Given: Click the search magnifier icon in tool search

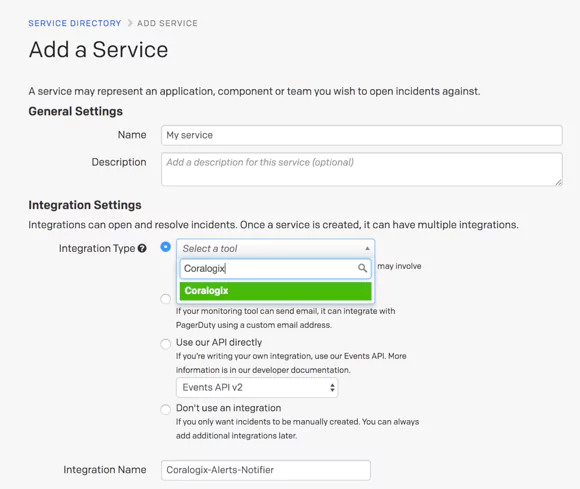Looking at the screenshot, I should pyautogui.click(x=362, y=268).
